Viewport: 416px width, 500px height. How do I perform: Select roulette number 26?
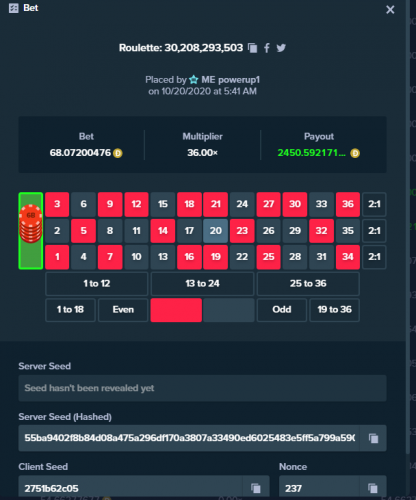point(269,231)
